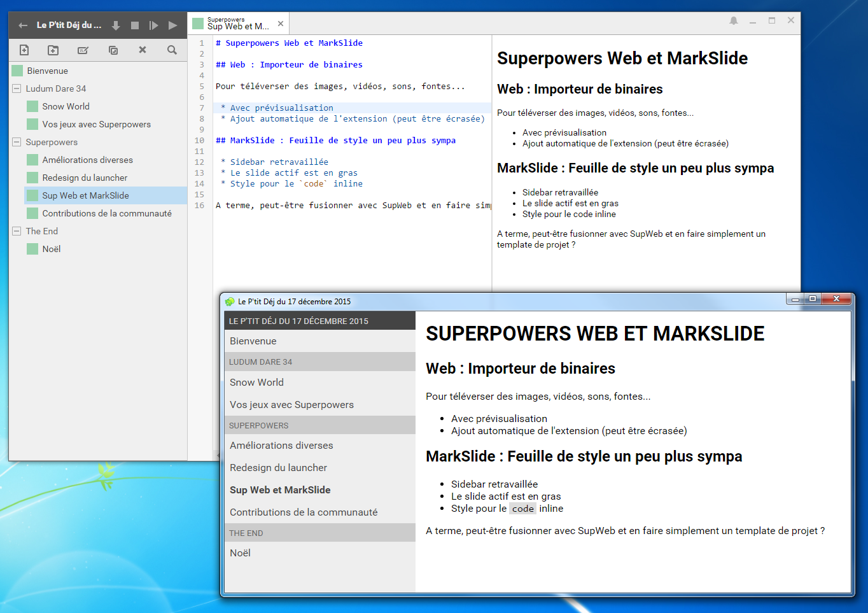Image resolution: width=868 pixels, height=613 pixels.
Task: Place cursor on editor line 1 heading
Action: click(289, 43)
